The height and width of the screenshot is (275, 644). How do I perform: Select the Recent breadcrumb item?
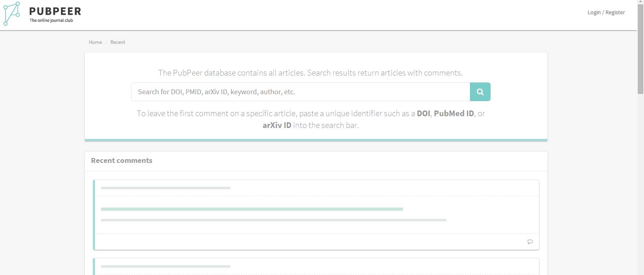118,42
